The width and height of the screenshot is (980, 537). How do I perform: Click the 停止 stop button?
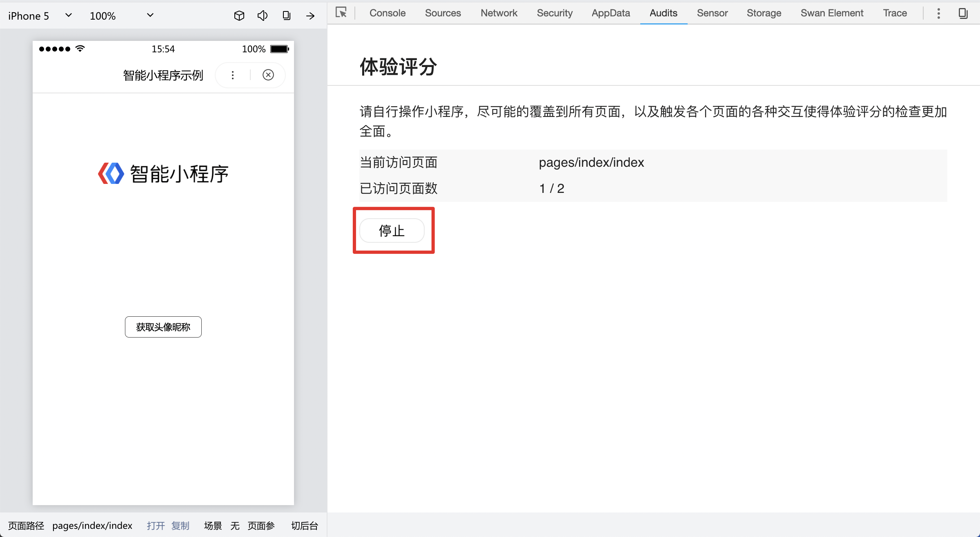click(x=392, y=230)
